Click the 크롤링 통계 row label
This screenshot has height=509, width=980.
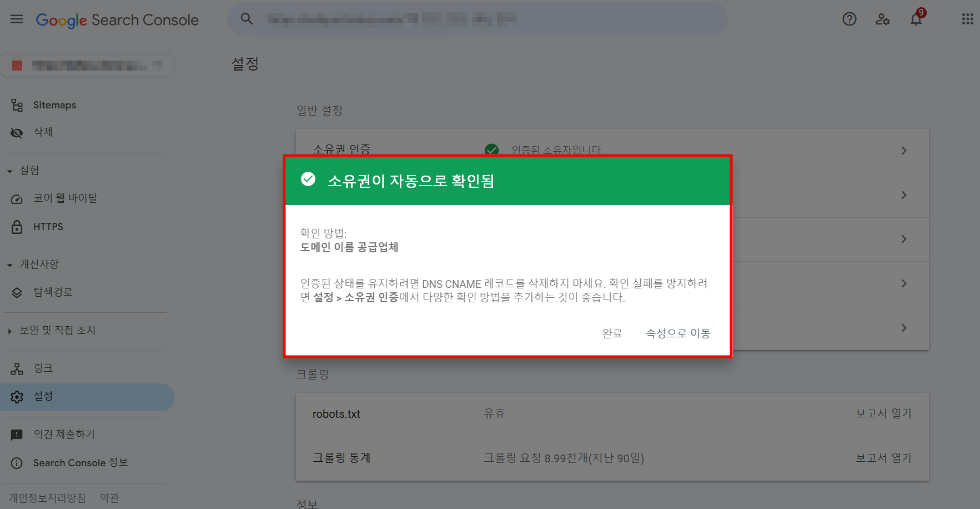pos(341,458)
